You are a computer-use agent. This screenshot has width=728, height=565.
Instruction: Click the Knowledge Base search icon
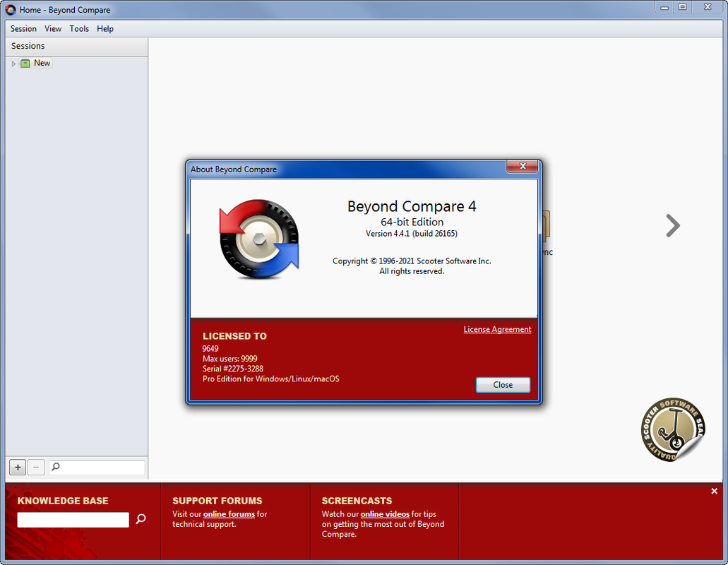click(141, 519)
